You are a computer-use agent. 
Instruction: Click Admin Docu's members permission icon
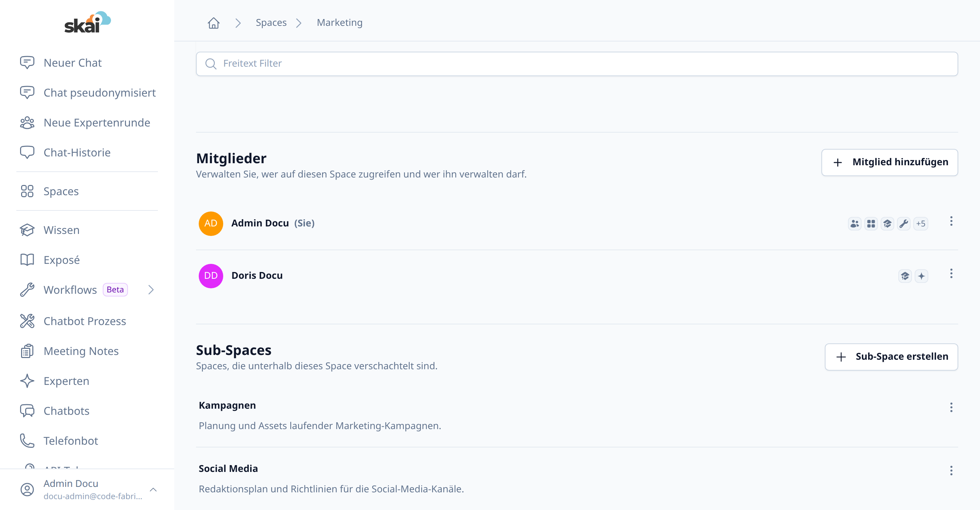(854, 223)
